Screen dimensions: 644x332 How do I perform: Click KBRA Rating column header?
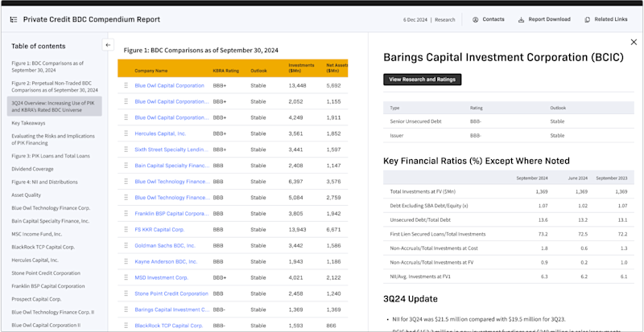click(226, 71)
